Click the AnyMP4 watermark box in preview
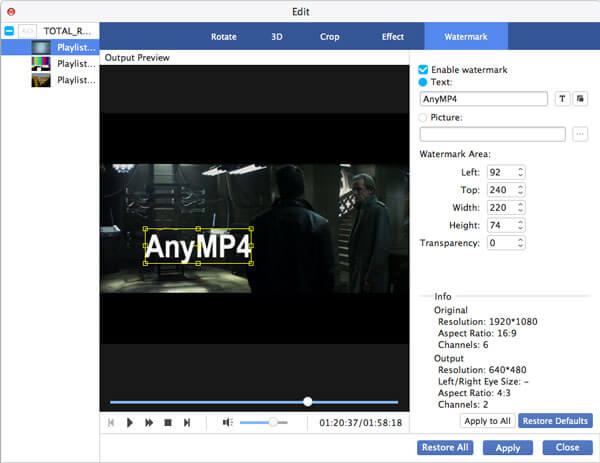This screenshot has height=463, width=600. pyautogui.click(x=198, y=246)
